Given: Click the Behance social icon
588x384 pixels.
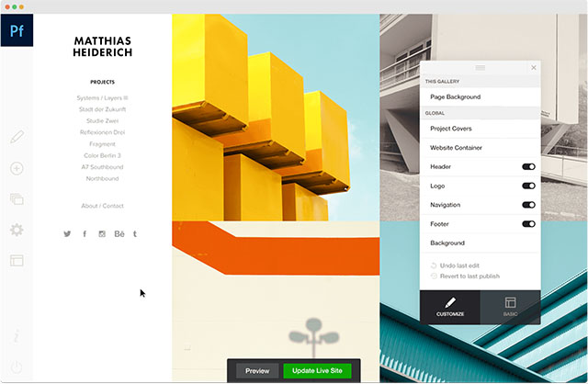Looking at the screenshot, I should pyautogui.click(x=119, y=234).
